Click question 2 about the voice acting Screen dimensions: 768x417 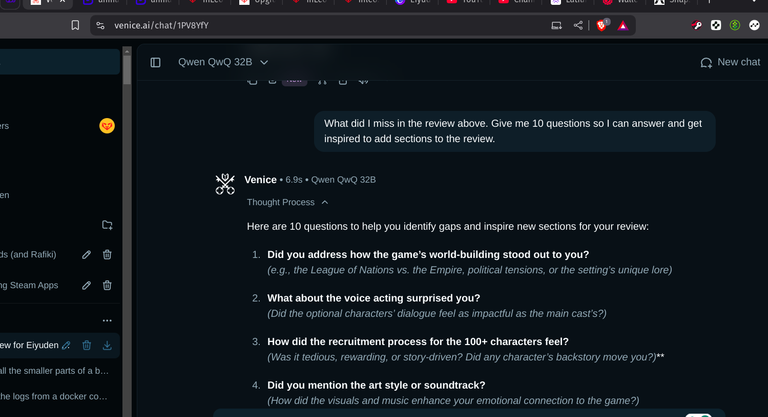tap(374, 298)
